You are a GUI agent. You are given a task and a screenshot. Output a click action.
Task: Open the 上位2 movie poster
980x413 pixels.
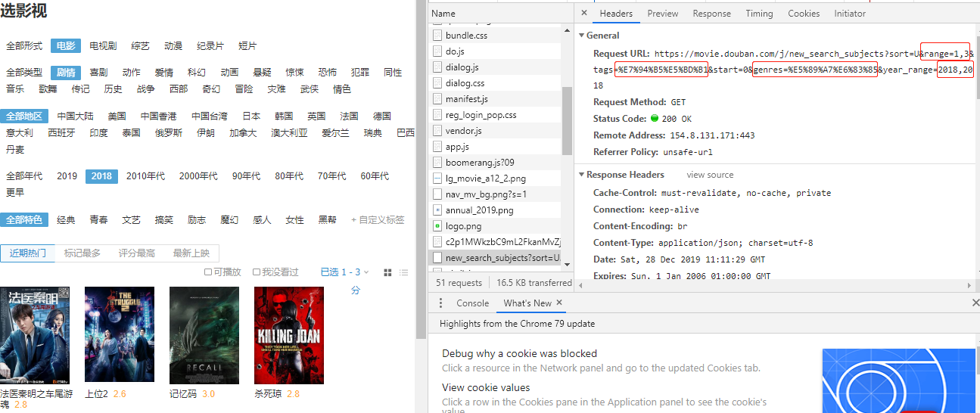click(x=120, y=334)
